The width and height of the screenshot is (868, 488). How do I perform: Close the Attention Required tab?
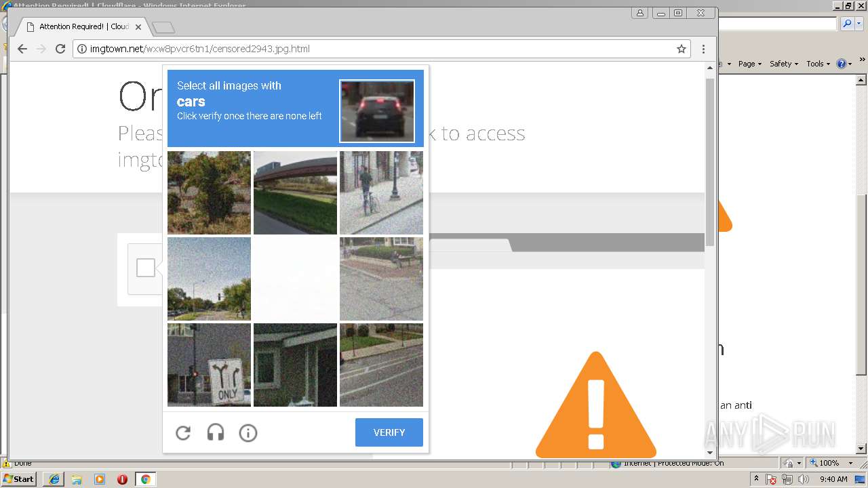138,27
